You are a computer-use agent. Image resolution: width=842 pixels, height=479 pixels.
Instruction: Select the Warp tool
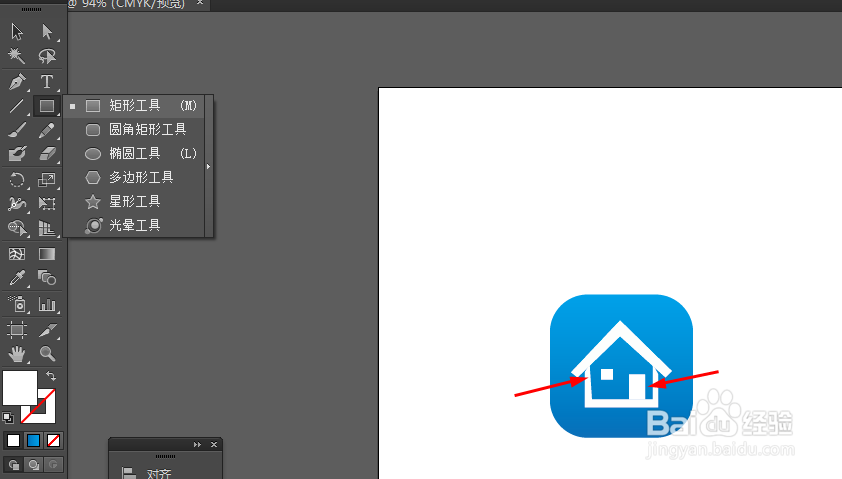coord(17,204)
